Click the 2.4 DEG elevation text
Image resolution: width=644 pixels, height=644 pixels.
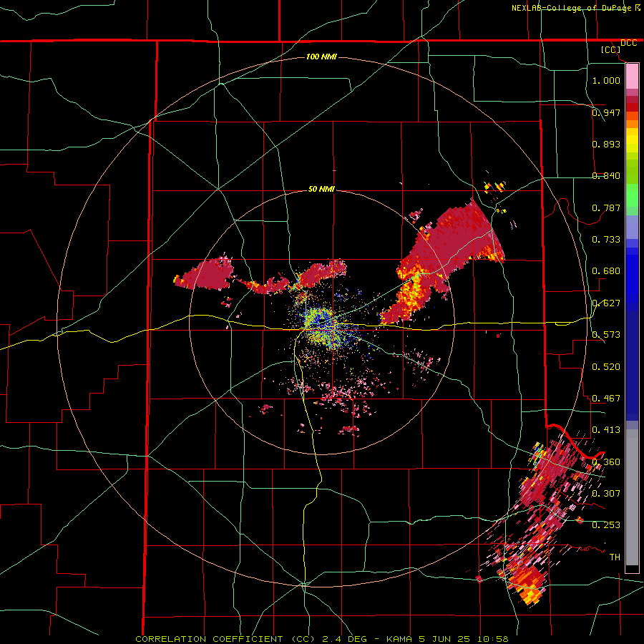point(344,639)
